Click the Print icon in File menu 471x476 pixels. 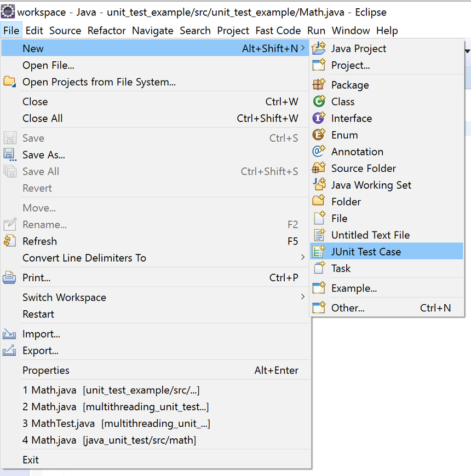(x=9, y=278)
